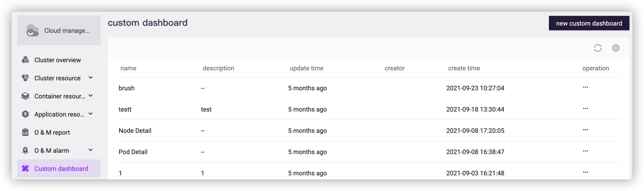The width and height of the screenshot is (644, 191).
Task: Click the Cluster overview sidebar icon
Action: click(x=25, y=60)
